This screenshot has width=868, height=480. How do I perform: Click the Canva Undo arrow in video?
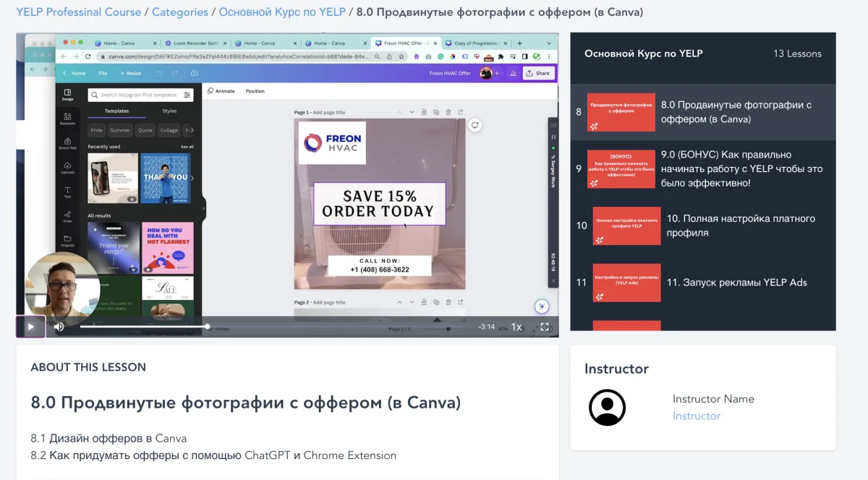159,73
